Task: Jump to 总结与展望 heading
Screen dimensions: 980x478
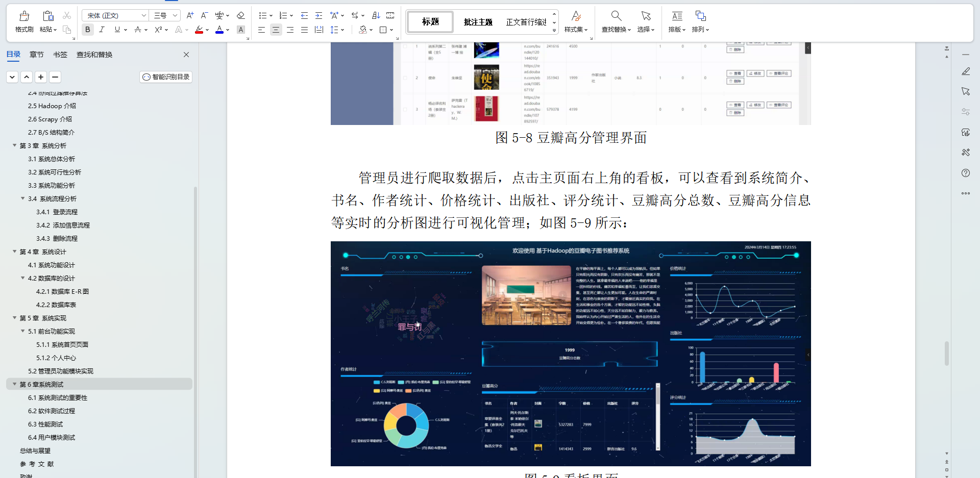Action: (35, 450)
